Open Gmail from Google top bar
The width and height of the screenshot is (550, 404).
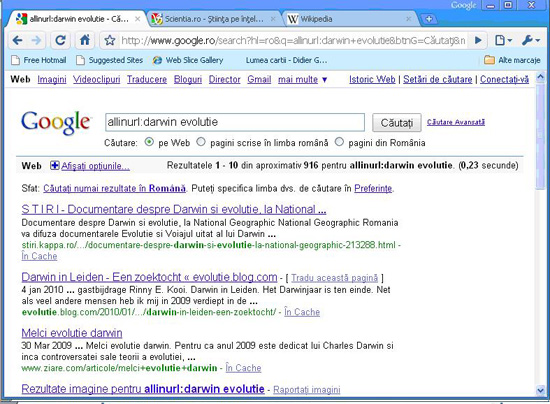259,80
